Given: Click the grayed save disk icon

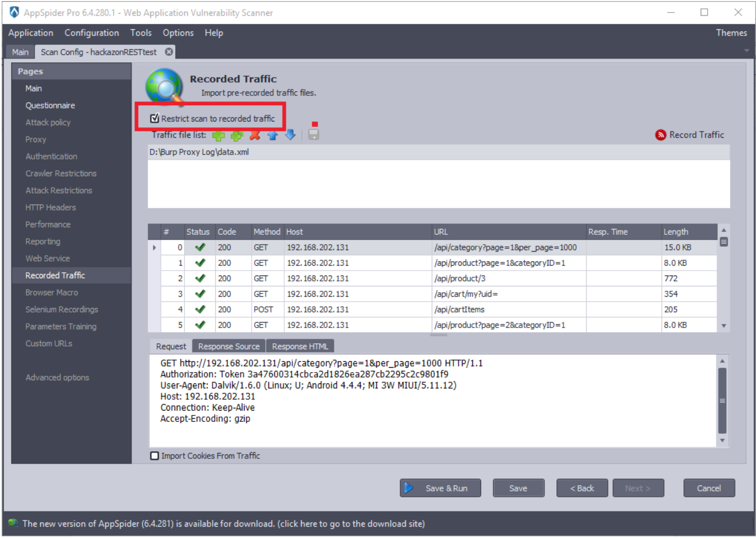Looking at the screenshot, I should tap(313, 134).
